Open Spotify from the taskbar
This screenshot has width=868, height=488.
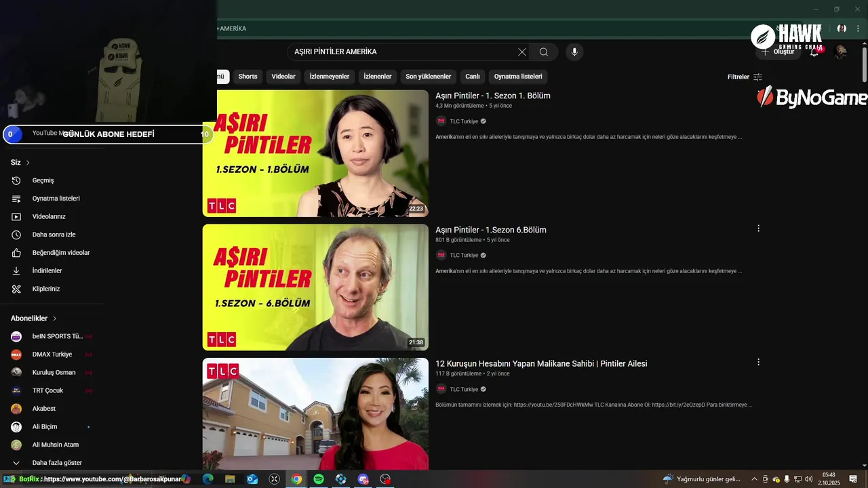(319, 479)
